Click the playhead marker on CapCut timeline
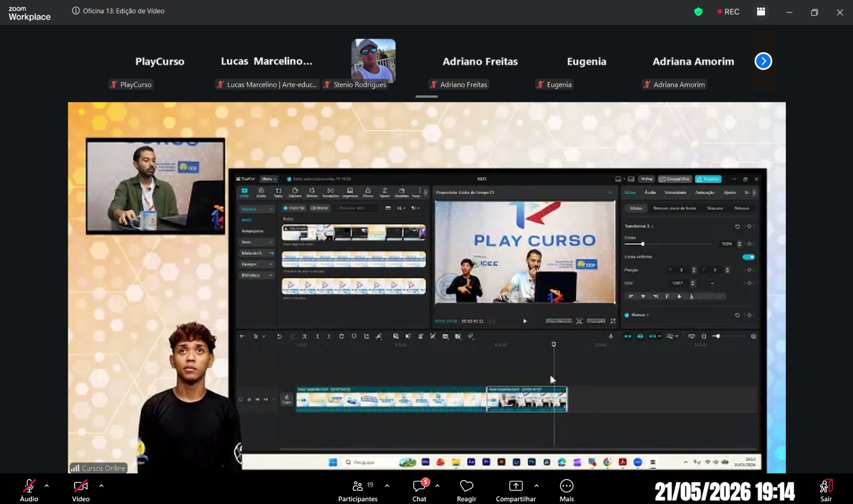The width and height of the screenshot is (853, 504). click(x=554, y=344)
